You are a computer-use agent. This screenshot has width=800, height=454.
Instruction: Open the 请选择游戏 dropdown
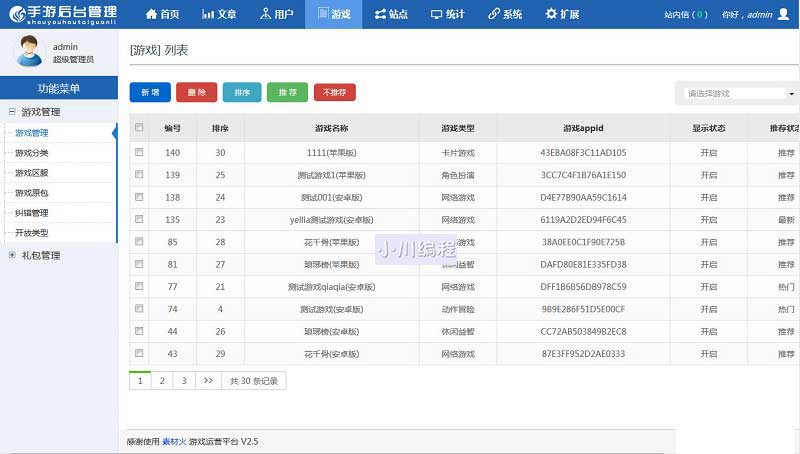coord(740,93)
